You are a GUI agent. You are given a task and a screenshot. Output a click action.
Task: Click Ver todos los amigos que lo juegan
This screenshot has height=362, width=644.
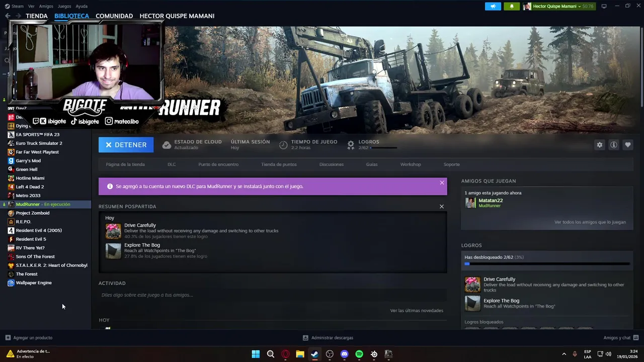tap(590, 222)
